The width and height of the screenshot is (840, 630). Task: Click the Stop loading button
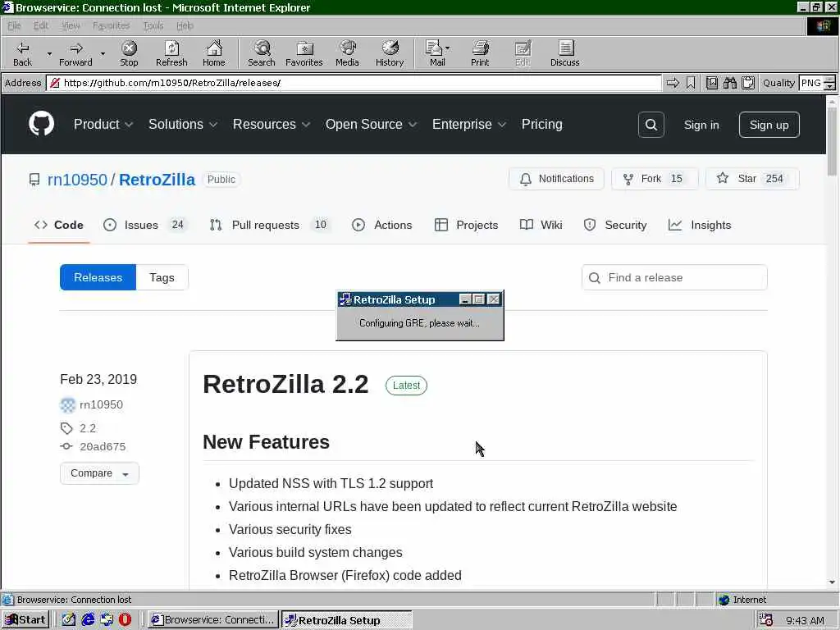(129, 53)
